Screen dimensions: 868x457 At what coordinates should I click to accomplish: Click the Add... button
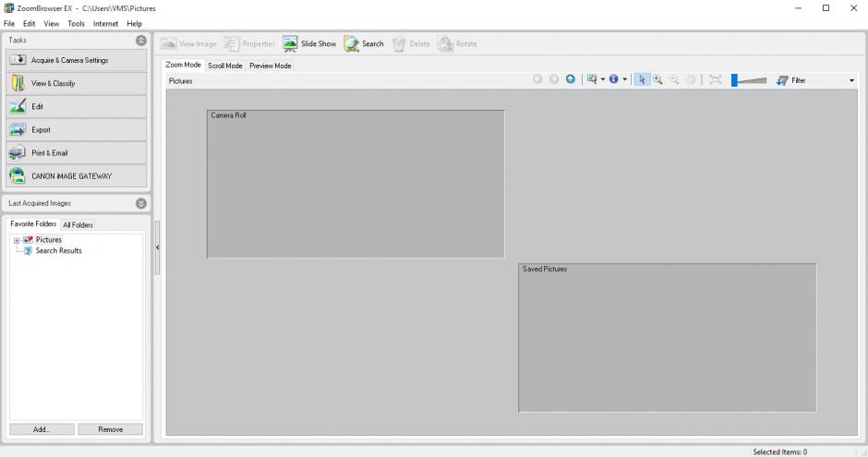point(42,429)
